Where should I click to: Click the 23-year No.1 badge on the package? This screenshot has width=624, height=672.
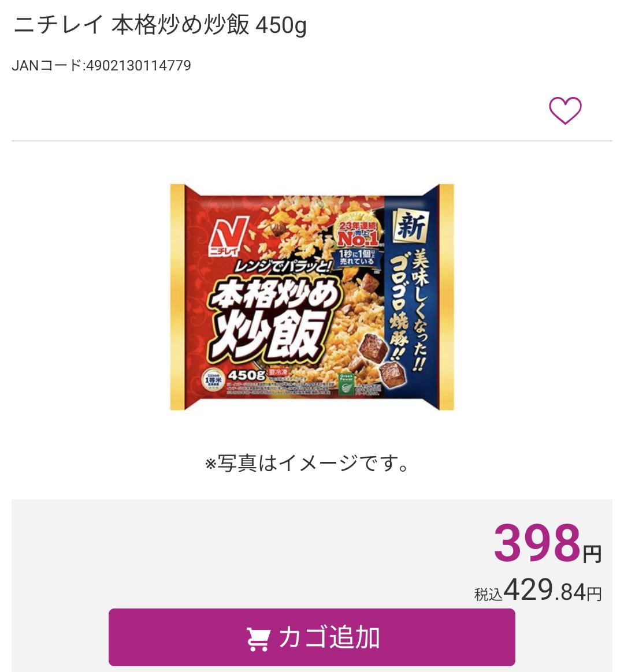pos(358,233)
